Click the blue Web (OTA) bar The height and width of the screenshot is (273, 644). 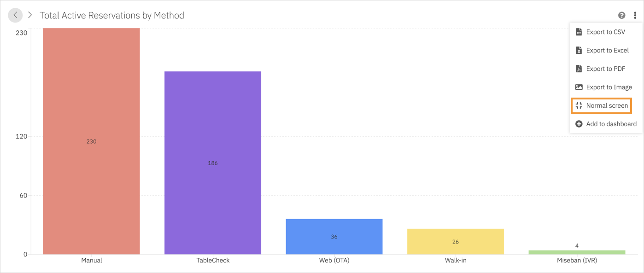click(x=334, y=237)
